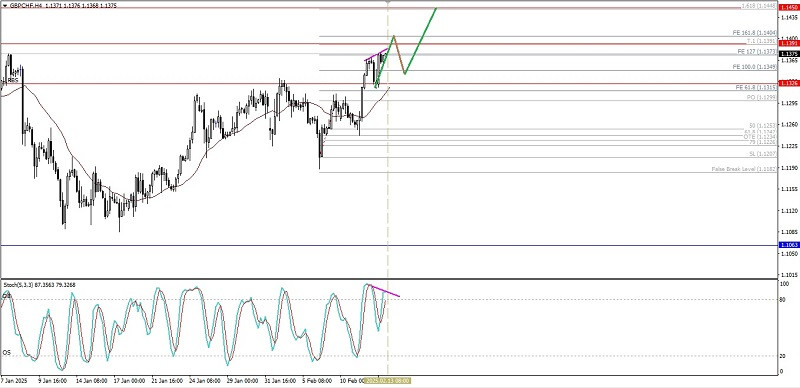Click the '1.618 (1.1448)' Fibonacci label
This screenshot has height=388, width=800.
click(x=759, y=6)
